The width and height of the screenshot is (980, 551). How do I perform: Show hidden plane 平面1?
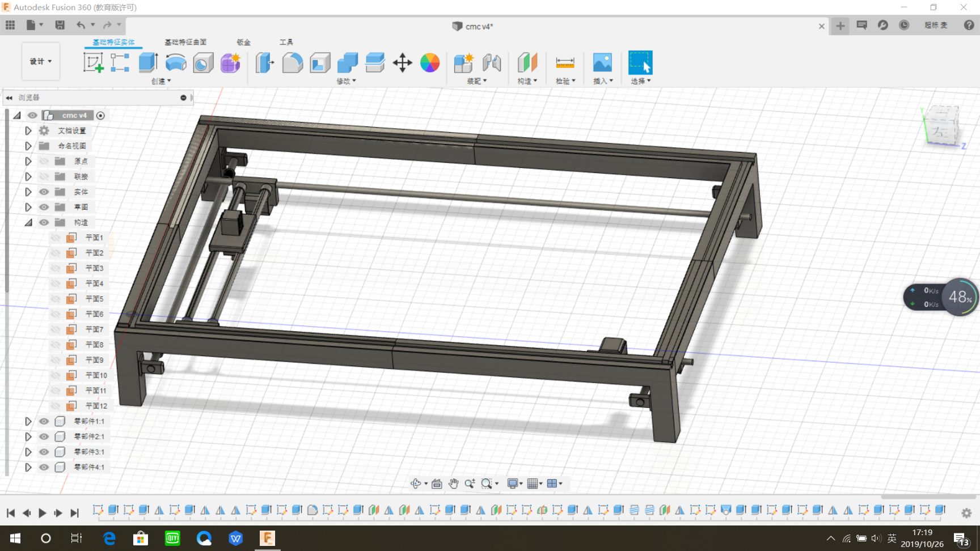coord(55,238)
